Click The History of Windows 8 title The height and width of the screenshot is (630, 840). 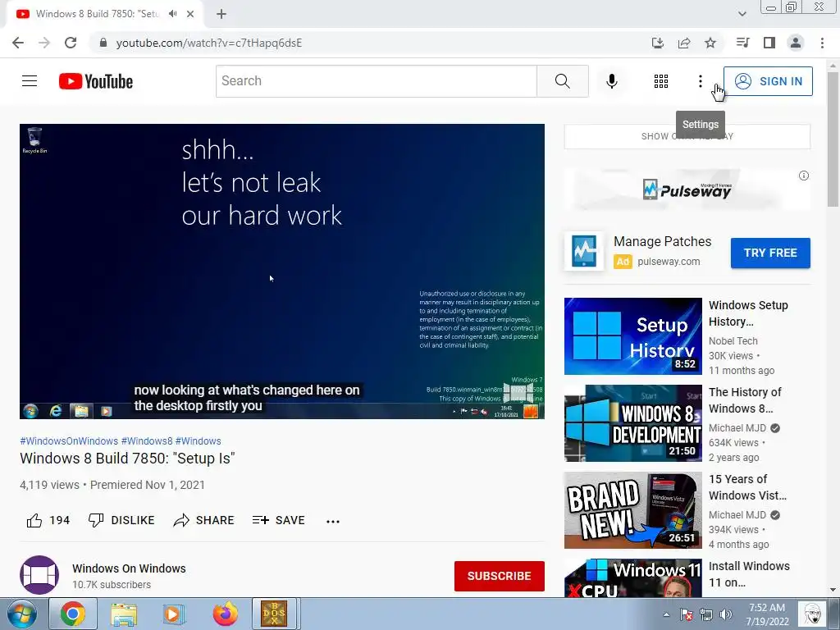coord(745,400)
